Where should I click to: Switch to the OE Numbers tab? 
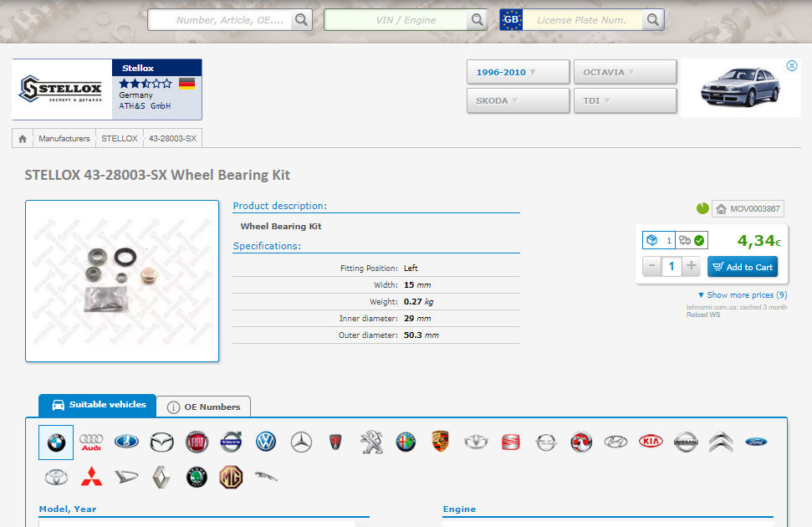pos(204,407)
